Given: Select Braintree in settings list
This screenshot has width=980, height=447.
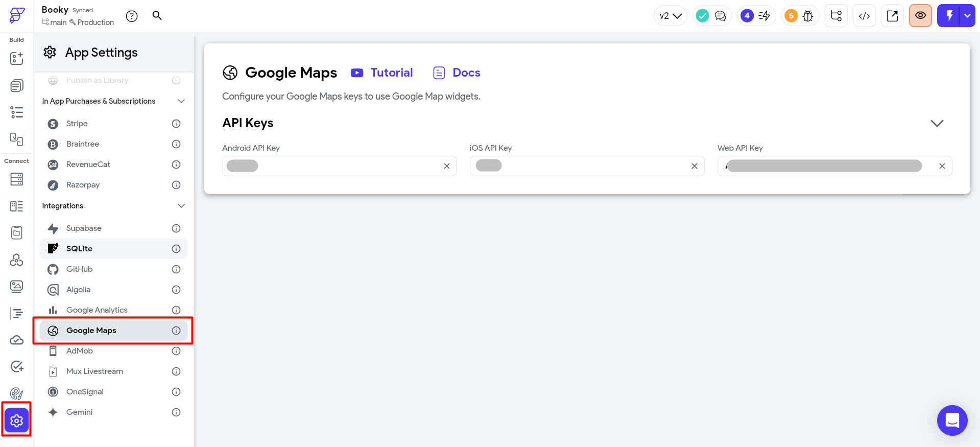Looking at the screenshot, I should click(113, 144).
